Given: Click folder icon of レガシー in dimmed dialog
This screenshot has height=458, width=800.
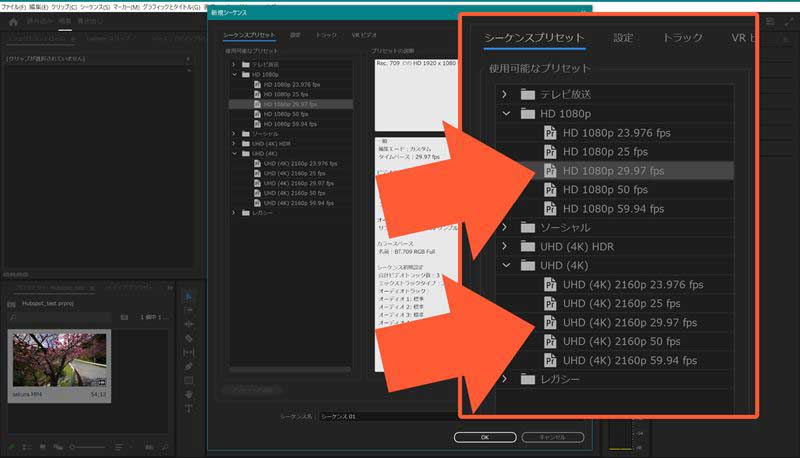Looking at the screenshot, I should click(x=246, y=213).
